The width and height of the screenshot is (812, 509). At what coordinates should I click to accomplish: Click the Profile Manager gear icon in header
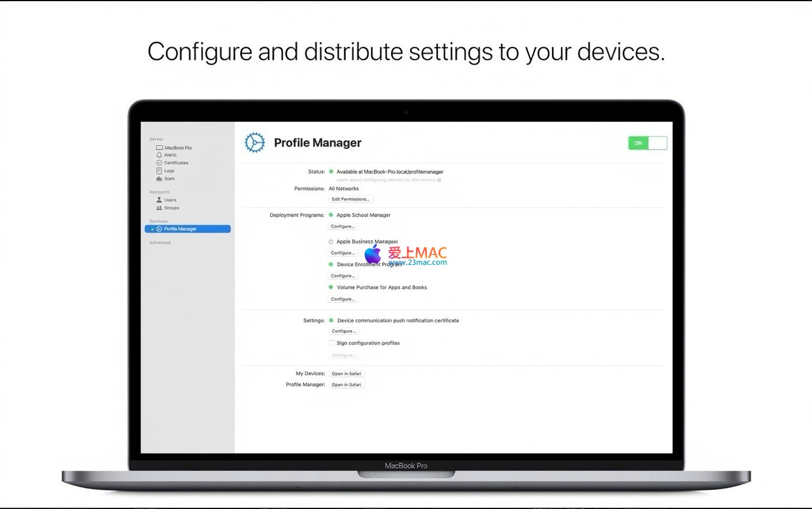pyautogui.click(x=255, y=143)
